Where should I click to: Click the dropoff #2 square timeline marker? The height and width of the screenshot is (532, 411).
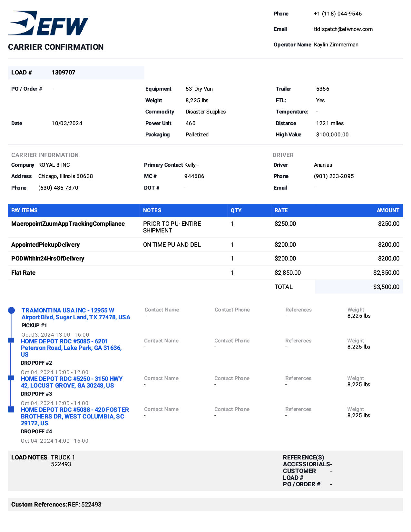coord(11,340)
